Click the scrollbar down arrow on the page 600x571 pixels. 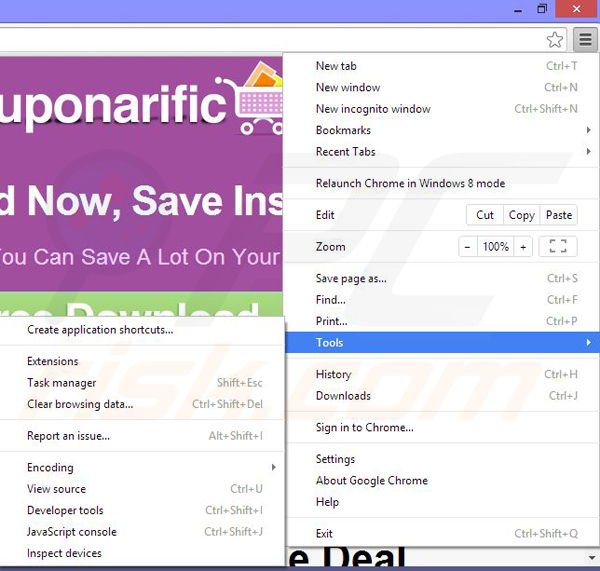pos(592,558)
